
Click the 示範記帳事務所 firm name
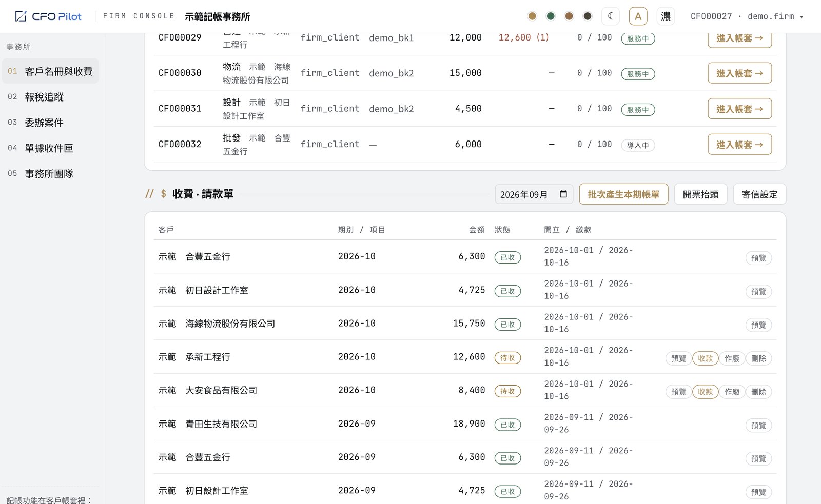point(218,16)
